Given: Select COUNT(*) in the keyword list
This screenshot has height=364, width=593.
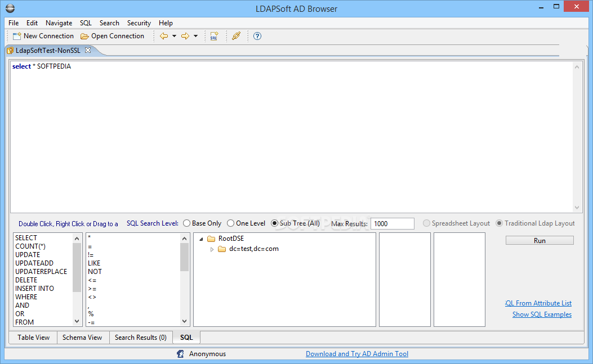Looking at the screenshot, I should pos(30,246).
